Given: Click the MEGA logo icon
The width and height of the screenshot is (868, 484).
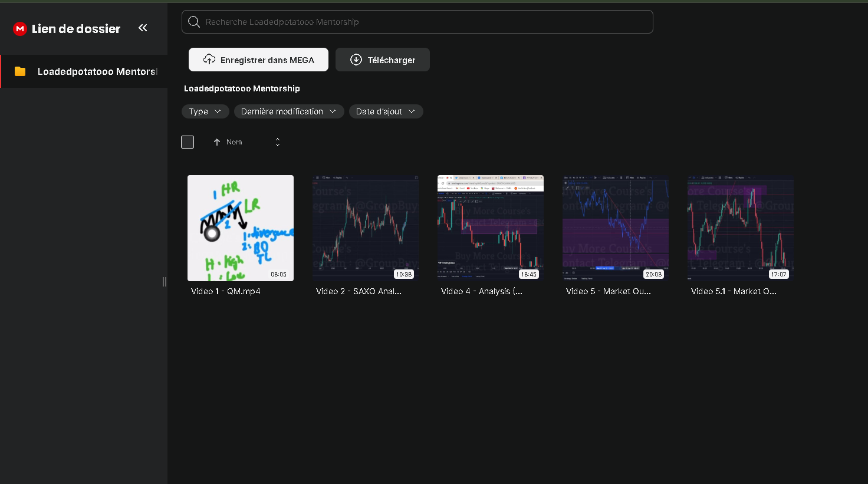Looking at the screenshot, I should (20, 29).
